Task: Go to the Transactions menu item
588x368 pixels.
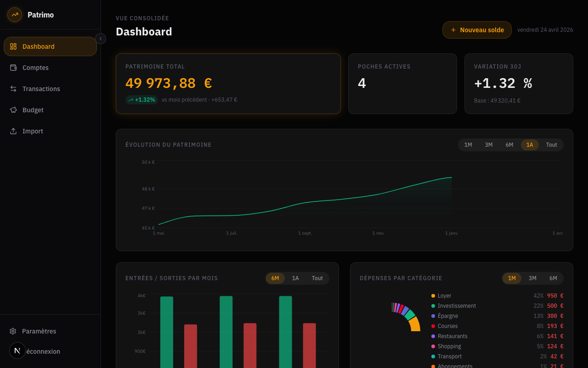Action: pyautogui.click(x=41, y=89)
